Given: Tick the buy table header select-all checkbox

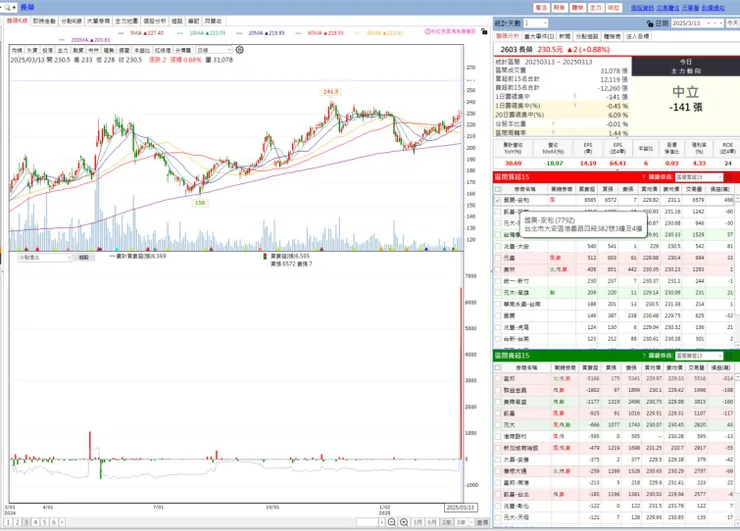Looking at the screenshot, I should click(x=497, y=189).
